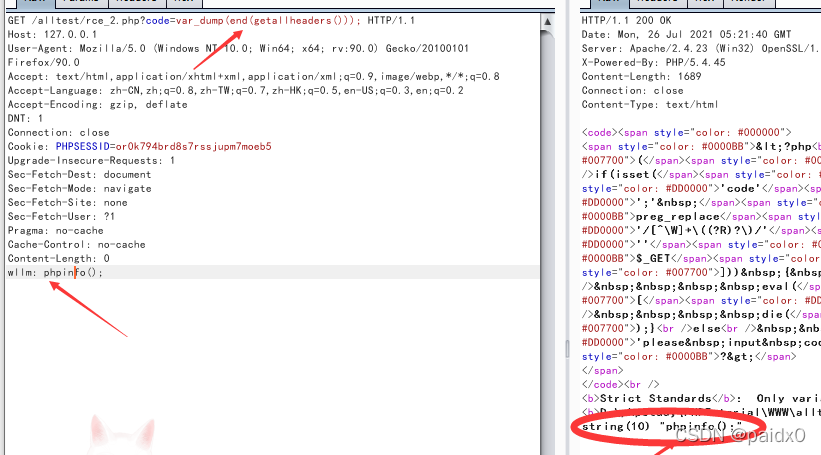Click the X-Powered-By: PHP/5.4.45 header
Screen dimensions: 821x455
coord(653,62)
